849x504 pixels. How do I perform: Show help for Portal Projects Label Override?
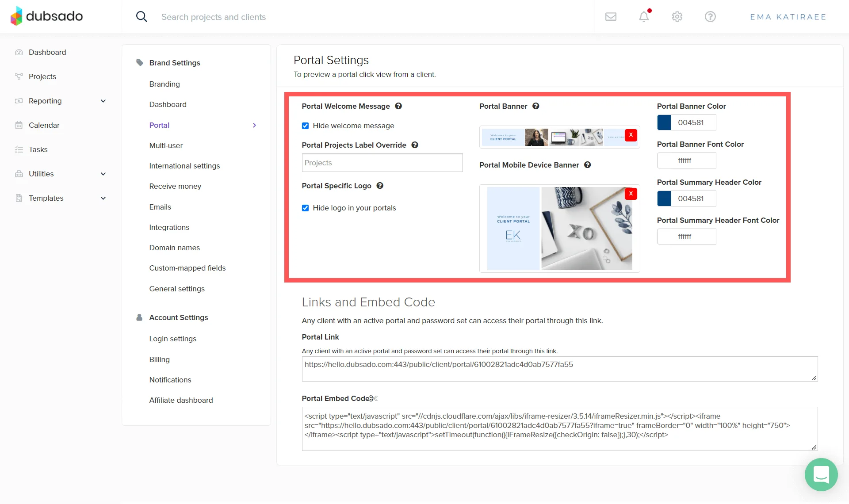point(415,145)
